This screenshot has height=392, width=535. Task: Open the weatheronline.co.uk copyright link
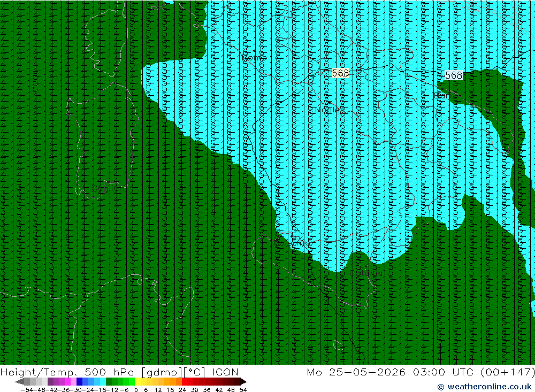click(x=485, y=387)
